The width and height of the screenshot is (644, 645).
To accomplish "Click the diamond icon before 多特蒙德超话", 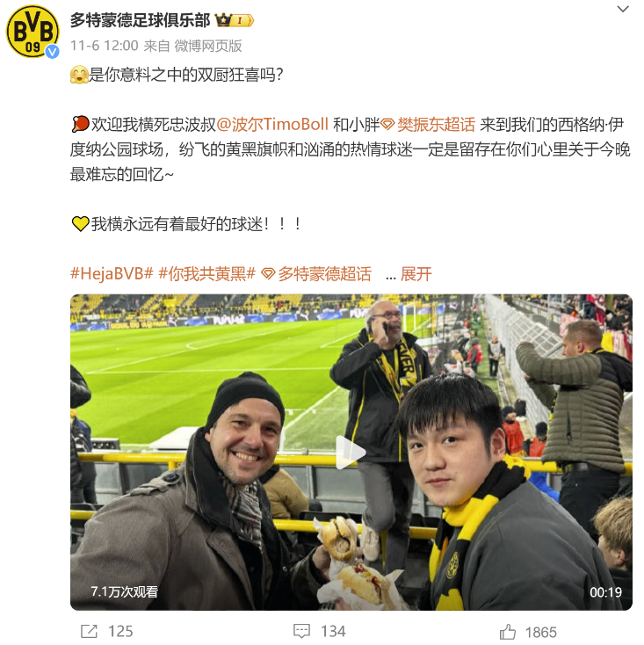I will (269, 274).
